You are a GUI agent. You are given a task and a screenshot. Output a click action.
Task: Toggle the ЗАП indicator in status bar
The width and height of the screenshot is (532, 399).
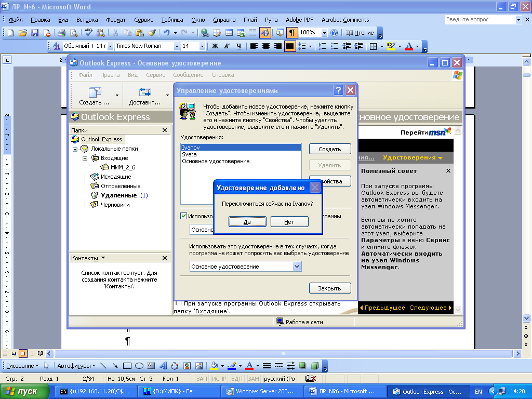(x=202, y=379)
